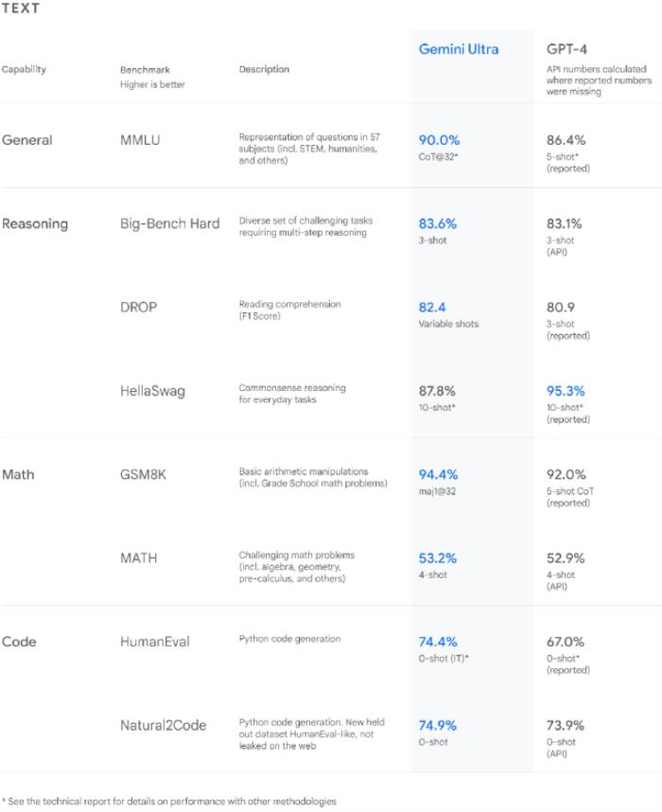The image size is (662, 812).
Task: Select the 83.6% Big-Bench Hard score
Action: 437,223
